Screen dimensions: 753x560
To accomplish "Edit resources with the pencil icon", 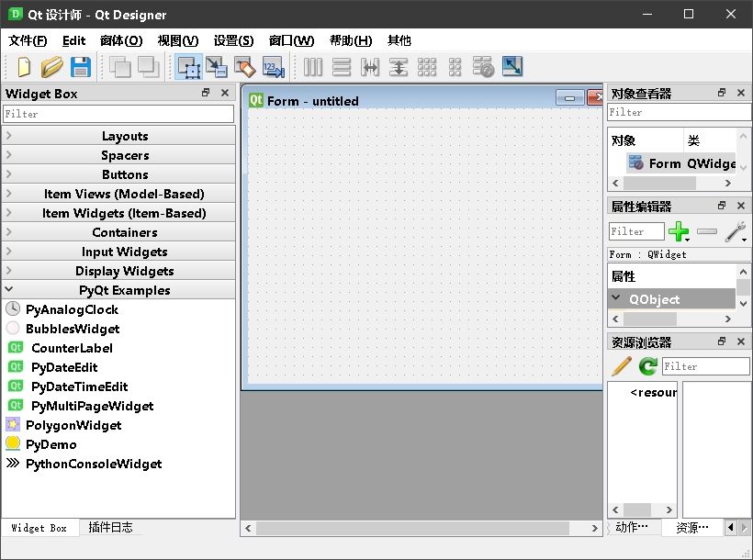I will pyautogui.click(x=622, y=366).
